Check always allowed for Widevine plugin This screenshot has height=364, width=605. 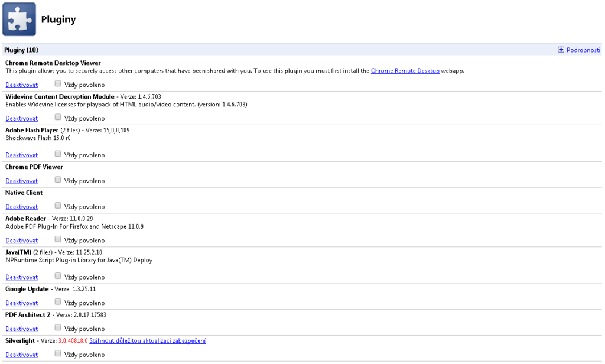[x=58, y=118]
